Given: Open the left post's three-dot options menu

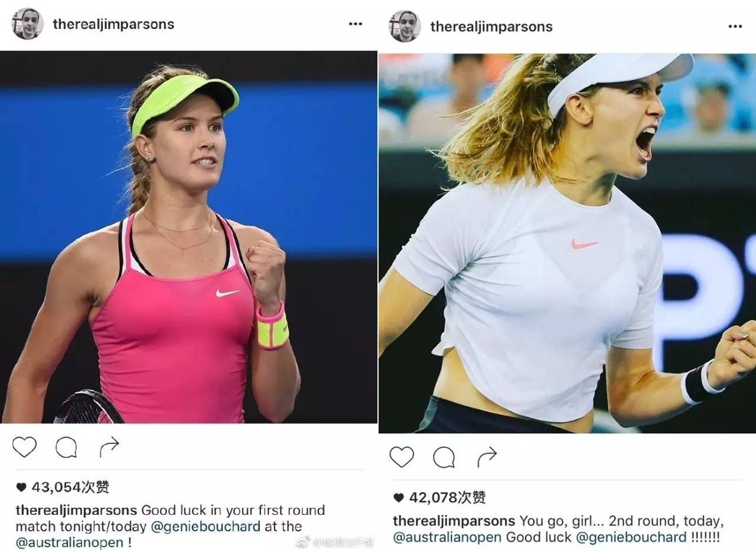Looking at the screenshot, I should coord(355,24).
